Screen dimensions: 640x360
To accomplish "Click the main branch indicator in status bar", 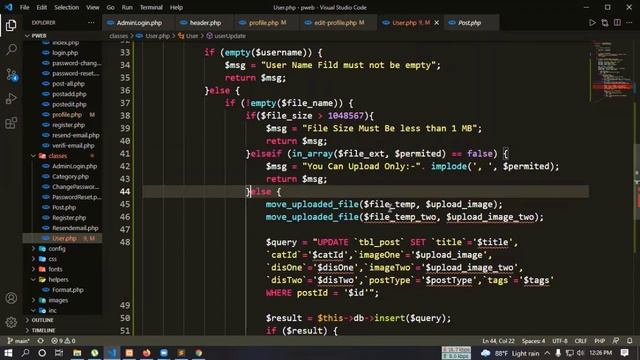I will [x=19, y=341].
